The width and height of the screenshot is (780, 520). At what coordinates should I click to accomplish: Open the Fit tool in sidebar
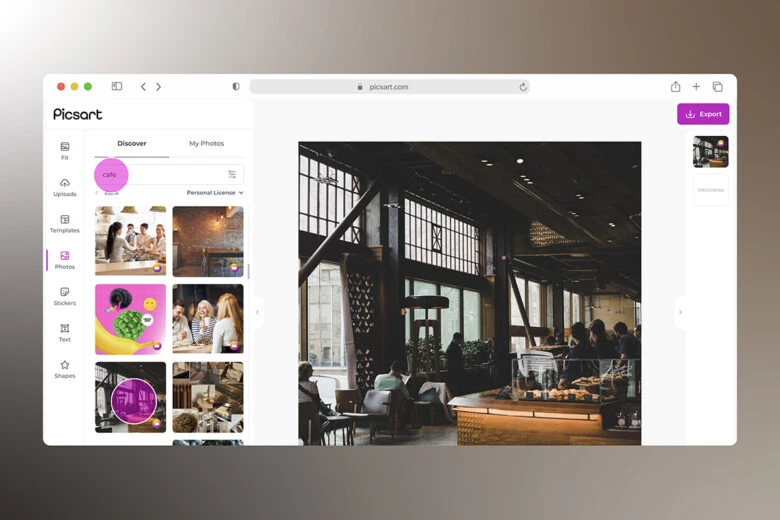(x=65, y=150)
